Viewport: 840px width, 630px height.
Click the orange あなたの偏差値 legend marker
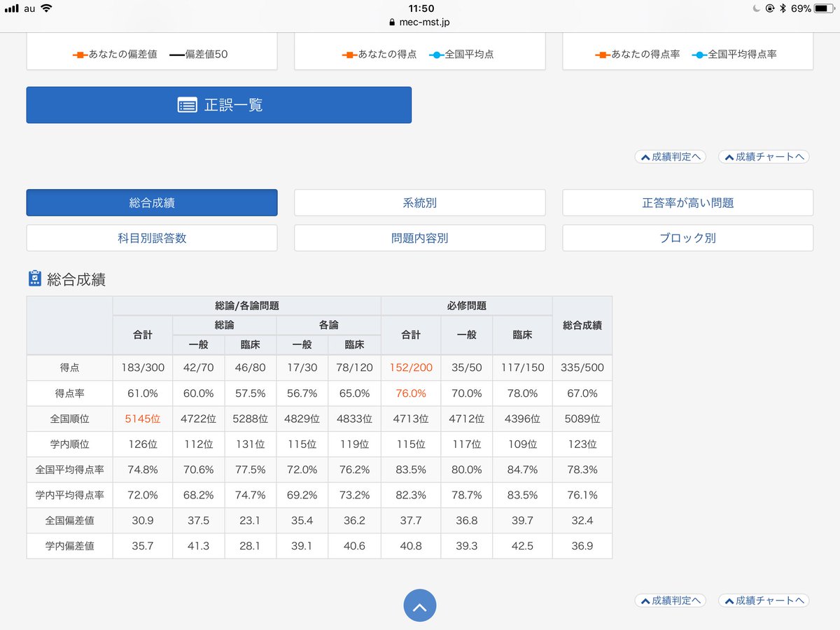(80, 55)
